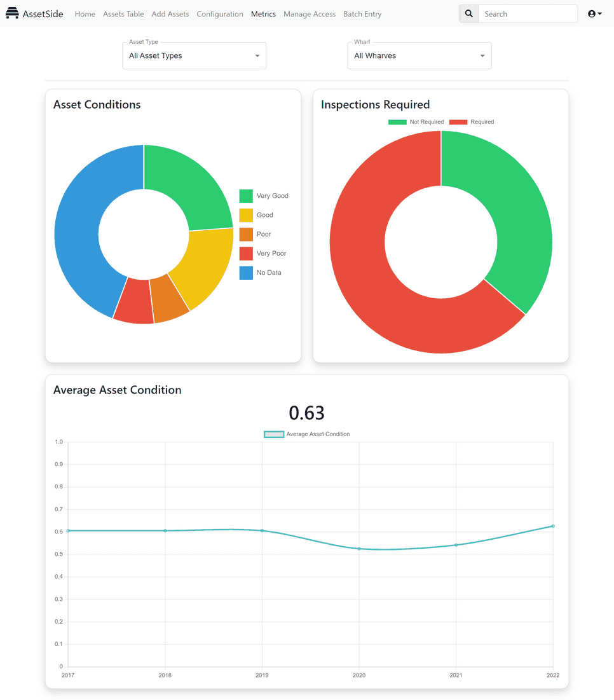This screenshot has height=700, width=614.
Task: Switch to the Assets Table page
Action: (123, 13)
